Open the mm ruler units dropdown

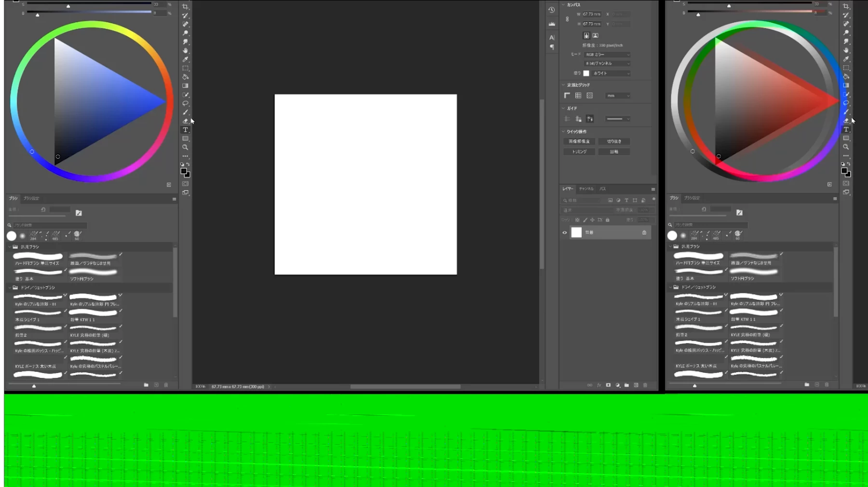618,96
